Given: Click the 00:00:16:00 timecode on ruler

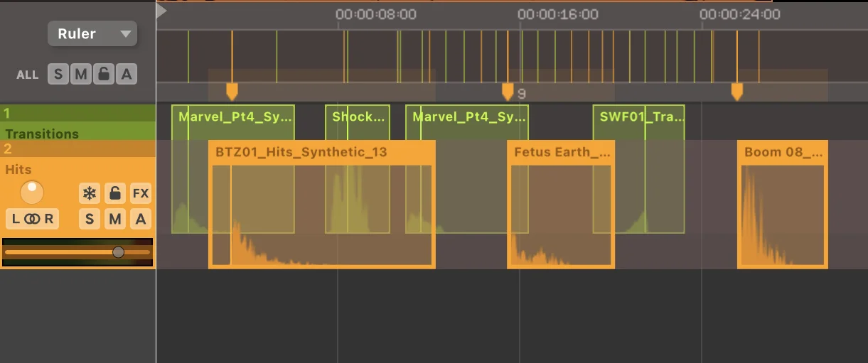Looking at the screenshot, I should click(558, 14).
